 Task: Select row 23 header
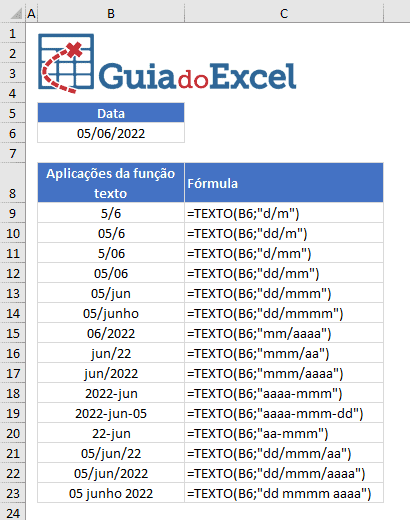coord(12,493)
